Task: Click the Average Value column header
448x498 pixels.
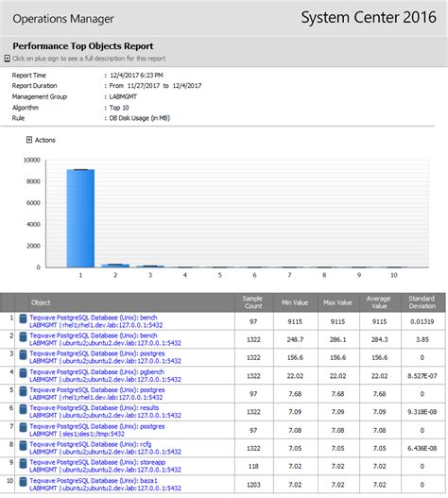Action: 379,302
